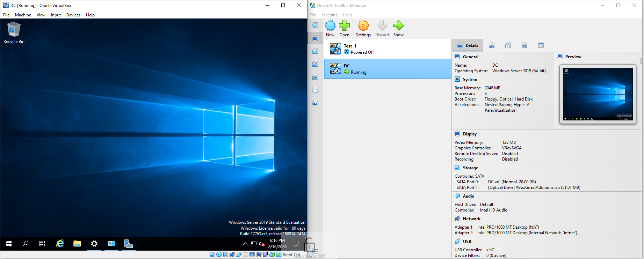
Task: Open the guest taskbar Settings gear
Action: pos(94,244)
